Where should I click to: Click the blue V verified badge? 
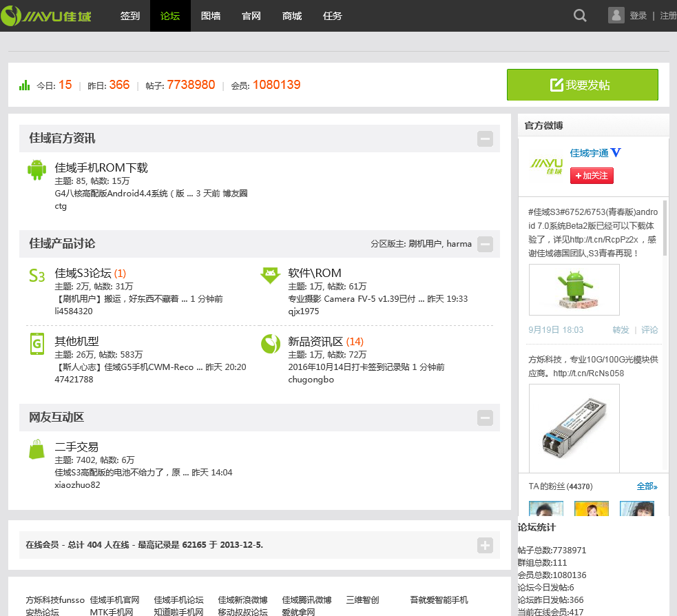[x=616, y=152]
